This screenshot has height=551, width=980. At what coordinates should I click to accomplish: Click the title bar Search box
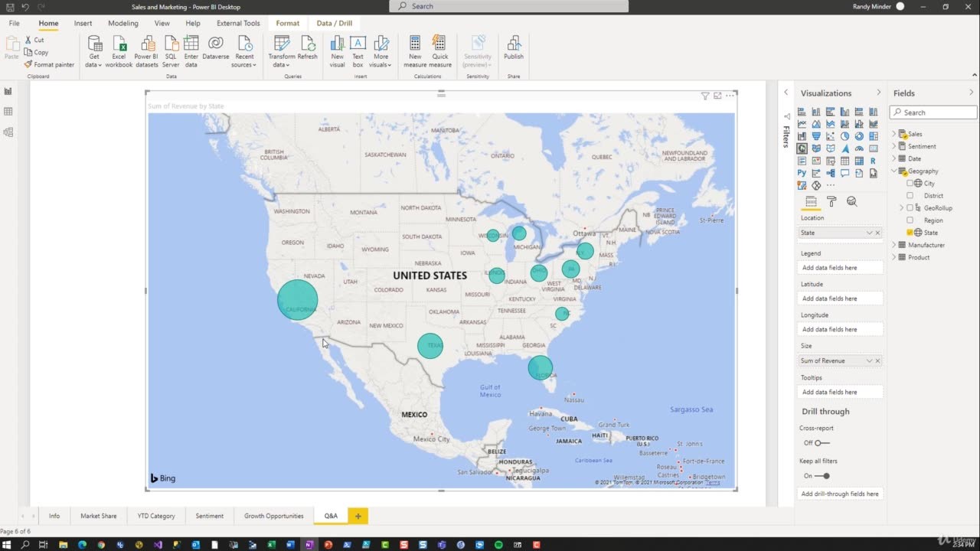coord(509,6)
